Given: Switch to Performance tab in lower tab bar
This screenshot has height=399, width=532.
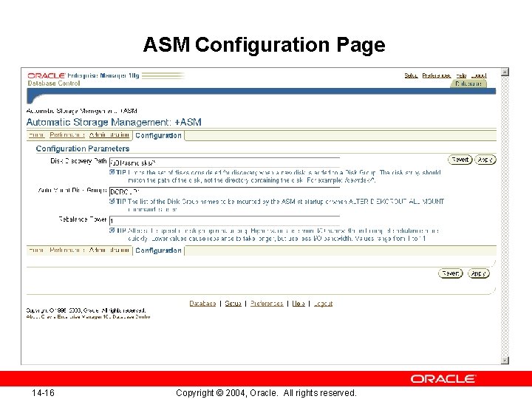Looking at the screenshot, I should click(x=66, y=250).
